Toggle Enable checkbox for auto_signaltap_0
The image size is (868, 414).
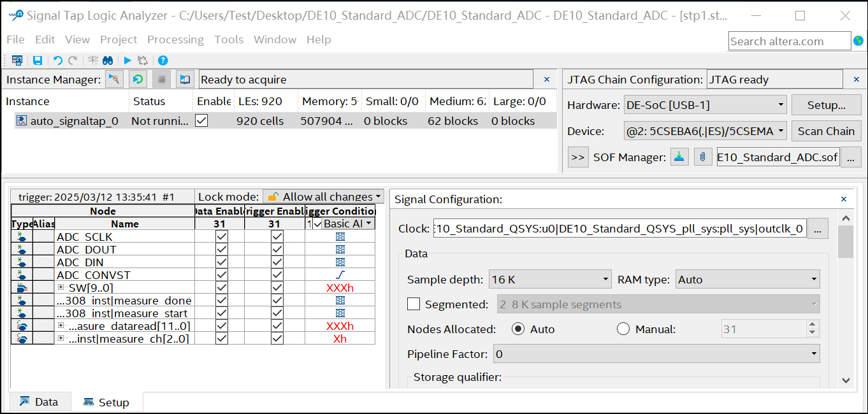point(201,120)
